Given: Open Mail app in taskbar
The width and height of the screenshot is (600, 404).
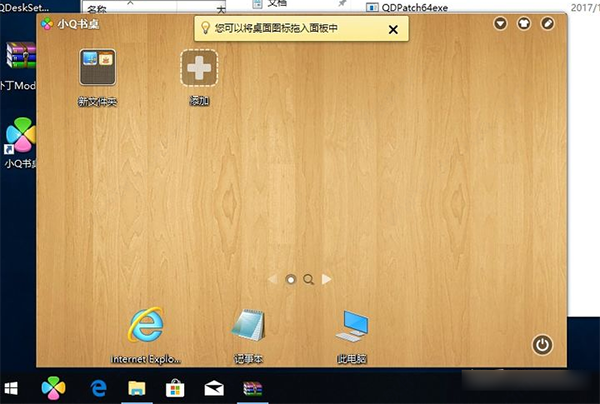Looking at the screenshot, I should [x=214, y=388].
